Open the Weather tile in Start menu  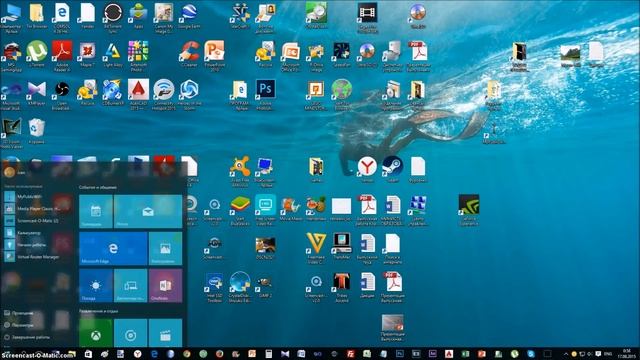click(96, 285)
